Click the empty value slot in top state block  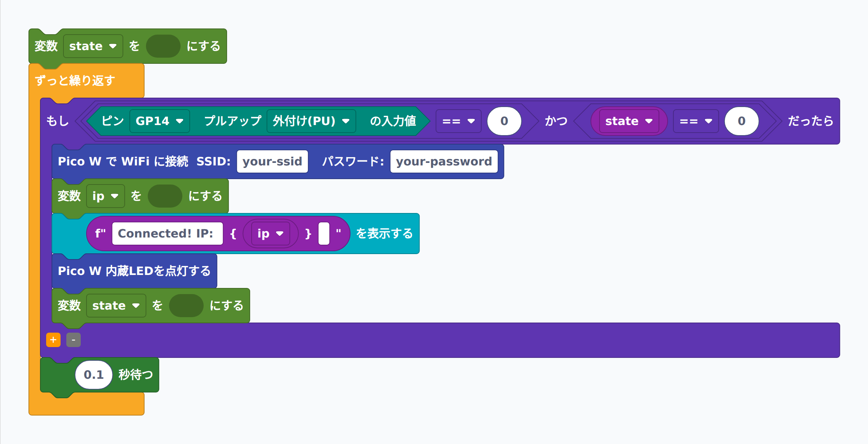coord(163,46)
